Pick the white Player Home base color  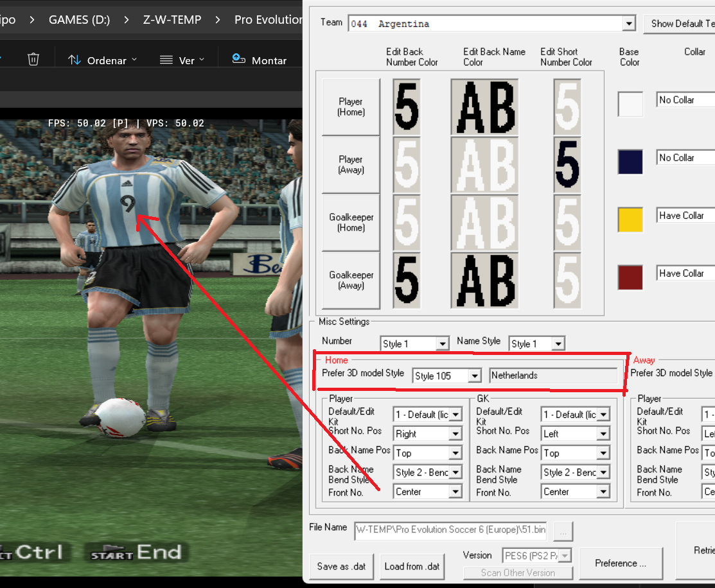click(630, 104)
